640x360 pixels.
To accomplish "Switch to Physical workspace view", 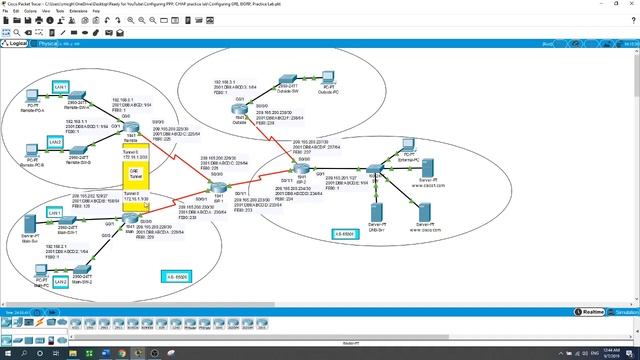I will pos(44,43).
